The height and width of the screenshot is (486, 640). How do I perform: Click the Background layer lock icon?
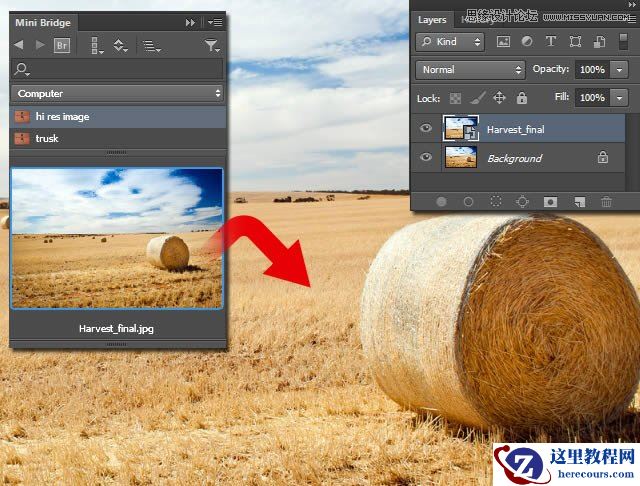[x=602, y=157]
